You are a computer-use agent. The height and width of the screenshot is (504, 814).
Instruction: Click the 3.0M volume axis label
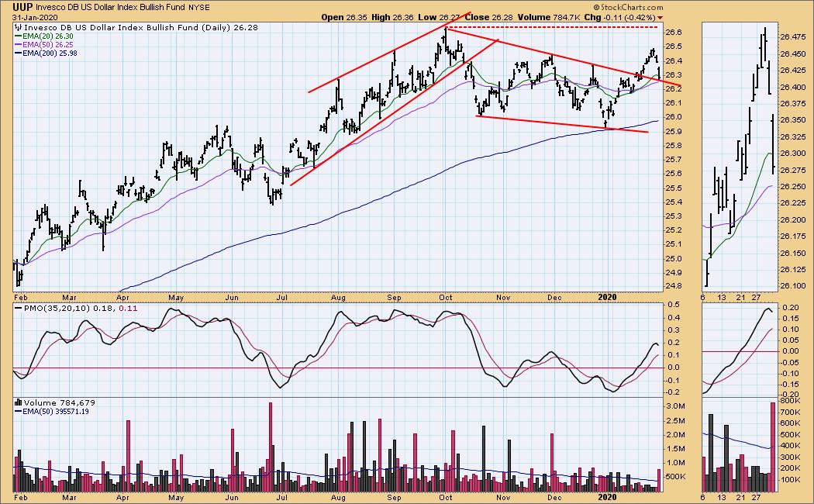(675, 406)
